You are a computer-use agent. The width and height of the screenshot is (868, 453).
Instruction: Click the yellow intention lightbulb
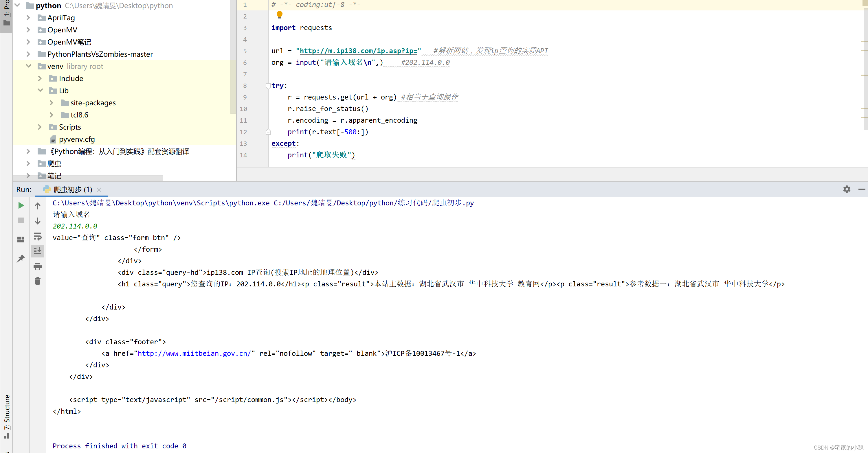coord(279,15)
